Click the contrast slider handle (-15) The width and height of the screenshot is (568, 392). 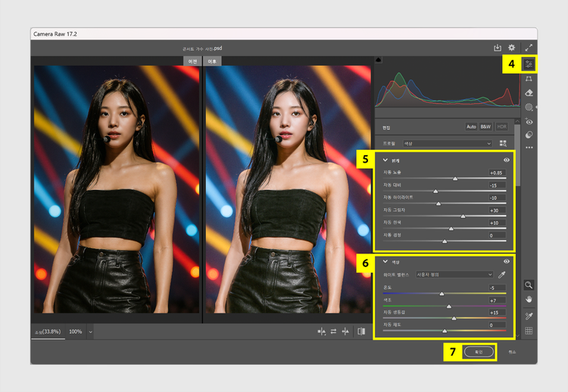pyautogui.click(x=435, y=191)
